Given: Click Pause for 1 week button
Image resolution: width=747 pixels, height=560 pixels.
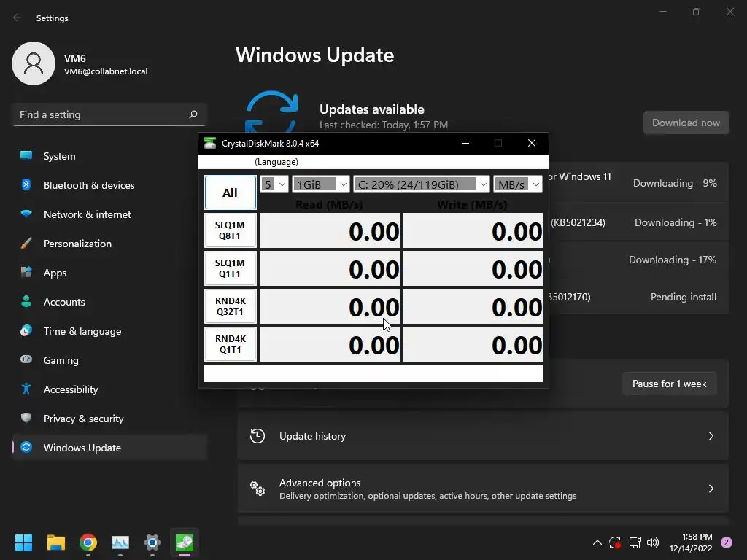Looking at the screenshot, I should point(669,384).
